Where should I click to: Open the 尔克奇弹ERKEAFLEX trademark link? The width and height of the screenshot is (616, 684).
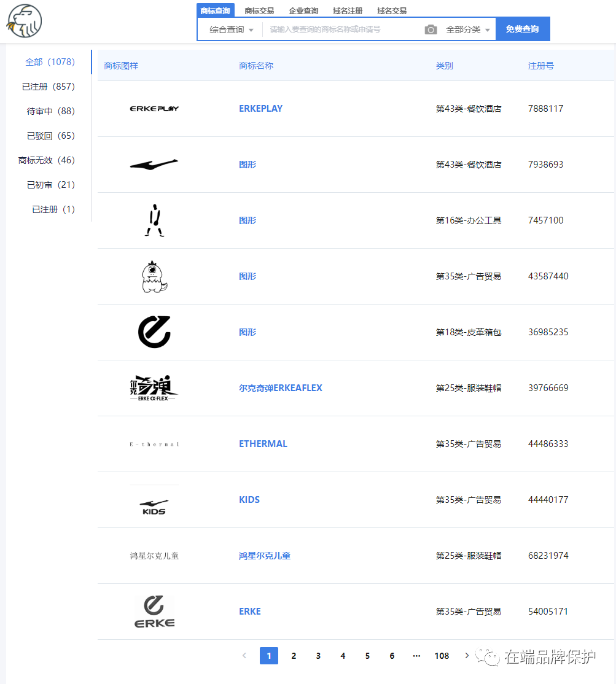tap(281, 388)
